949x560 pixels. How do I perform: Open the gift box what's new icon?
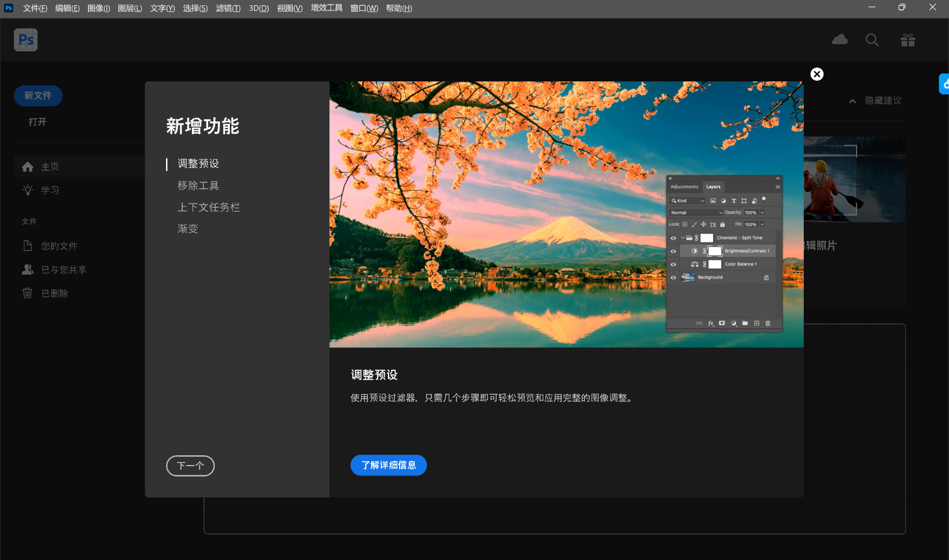point(907,40)
